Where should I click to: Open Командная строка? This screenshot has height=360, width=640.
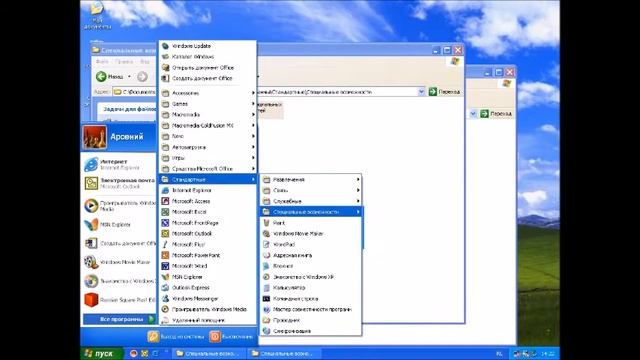(x=311, y=299)
